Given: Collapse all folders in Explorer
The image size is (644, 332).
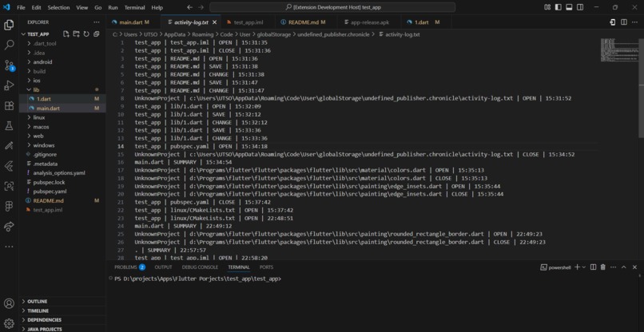Looking at the screenshot, I should 96,34.
